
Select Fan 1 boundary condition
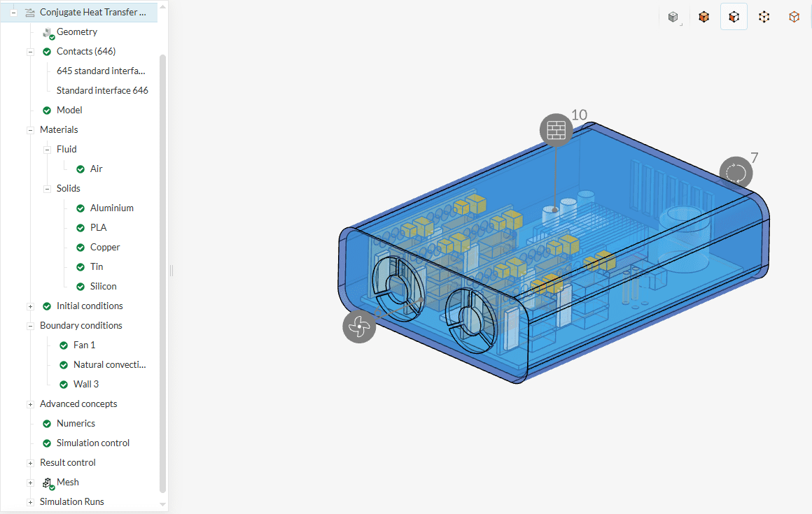tap(84, 345)
